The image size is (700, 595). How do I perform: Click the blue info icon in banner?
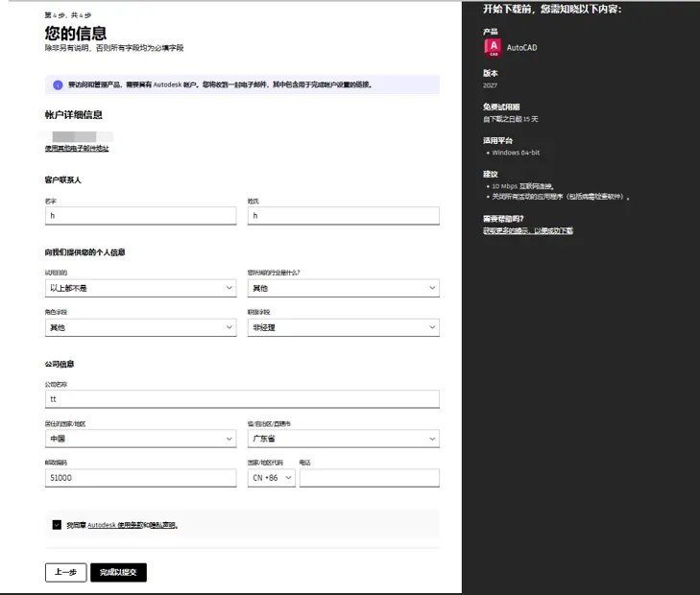coord(58,84)
